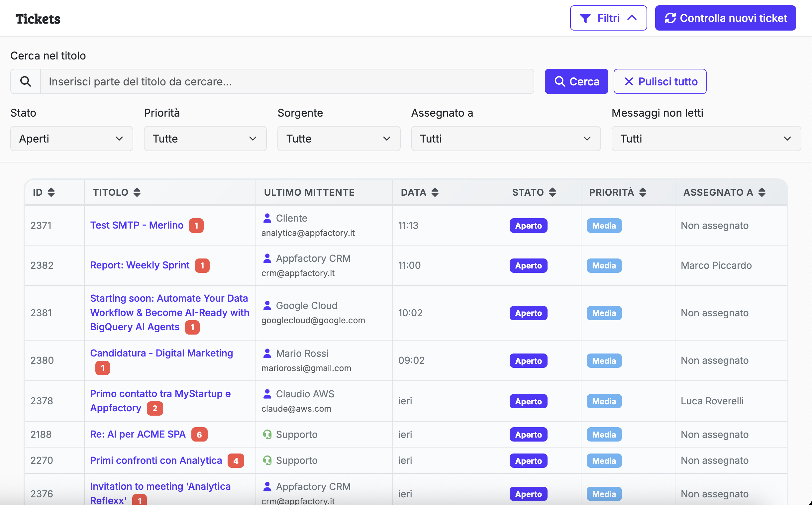The image size is (812, 505).
Task: Sort tickets by Titolo column arrows
Action: (x=137, y=192)
